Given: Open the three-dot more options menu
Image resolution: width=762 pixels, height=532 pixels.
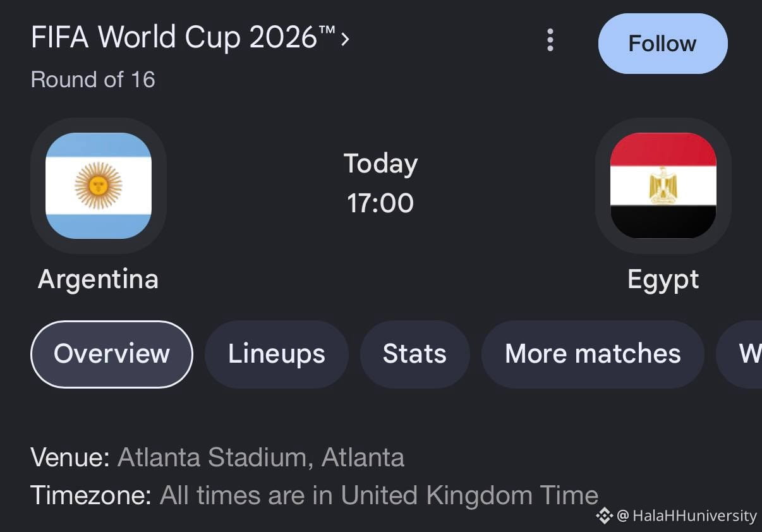Looking at the screenshot, I should 550,40.
